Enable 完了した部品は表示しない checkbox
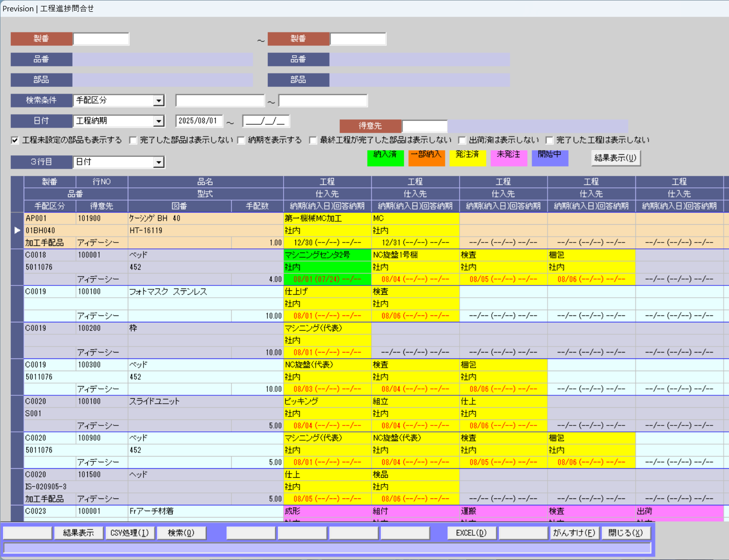 point(133,140)
